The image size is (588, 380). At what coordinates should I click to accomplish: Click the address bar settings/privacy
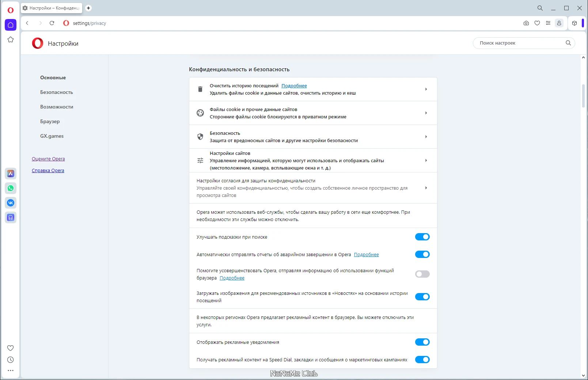(x=90, y=23)
